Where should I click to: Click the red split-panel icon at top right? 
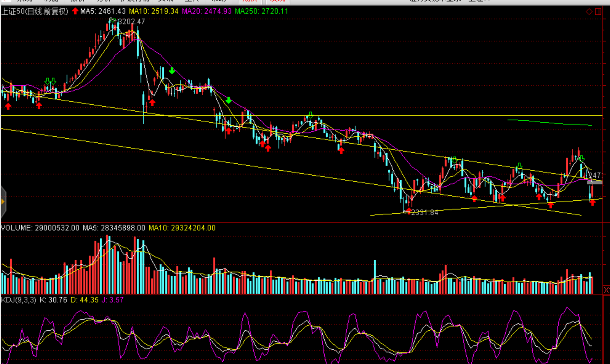[x=598, y=11]
